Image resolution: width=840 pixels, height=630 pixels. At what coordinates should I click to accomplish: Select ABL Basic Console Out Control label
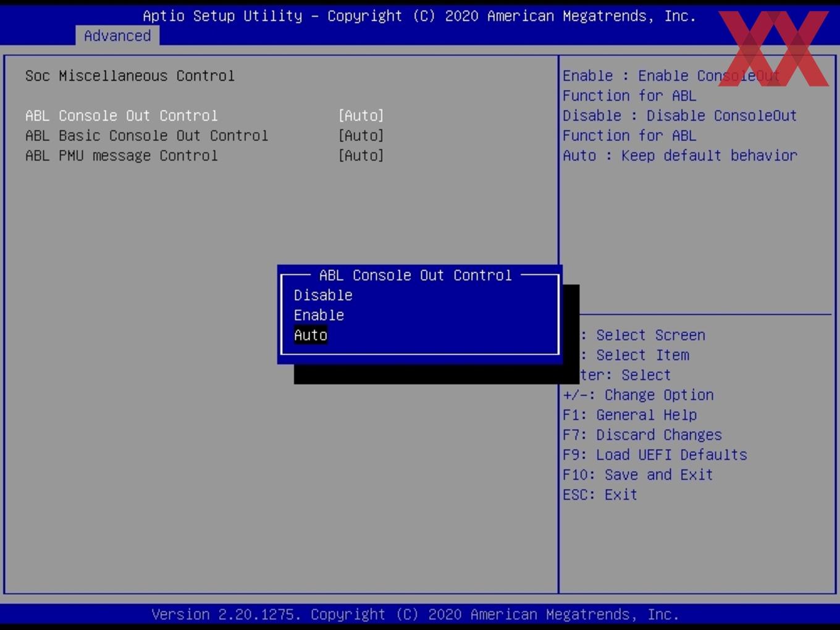pyautogui.click(x=146, y=135)
